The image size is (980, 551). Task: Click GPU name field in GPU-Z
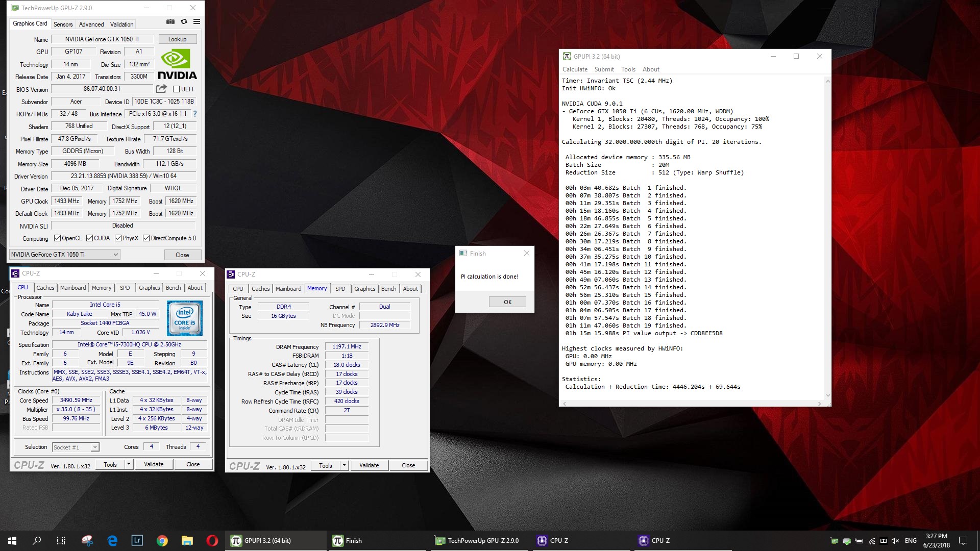[102, 39]
